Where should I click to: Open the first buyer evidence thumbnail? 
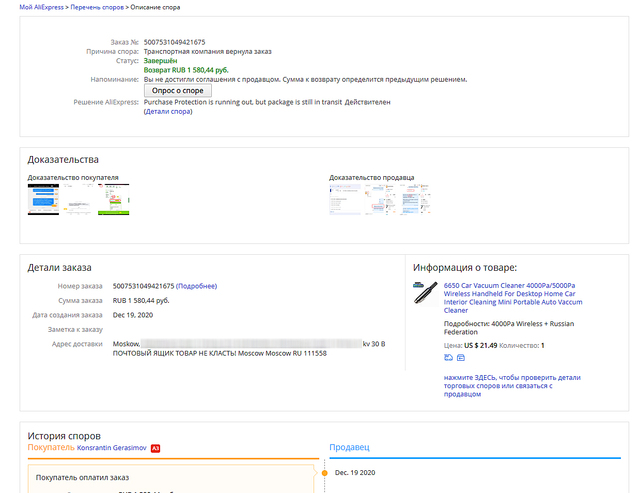point(43,199)
